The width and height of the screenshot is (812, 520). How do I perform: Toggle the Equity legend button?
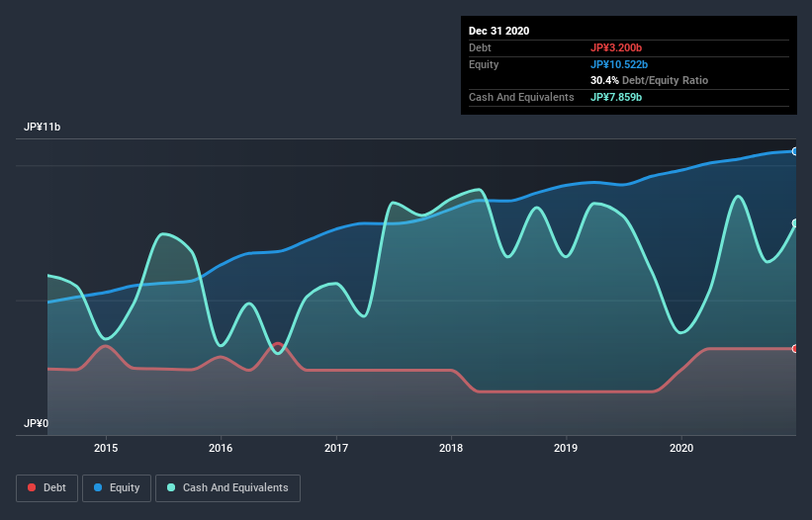point(117,488)
